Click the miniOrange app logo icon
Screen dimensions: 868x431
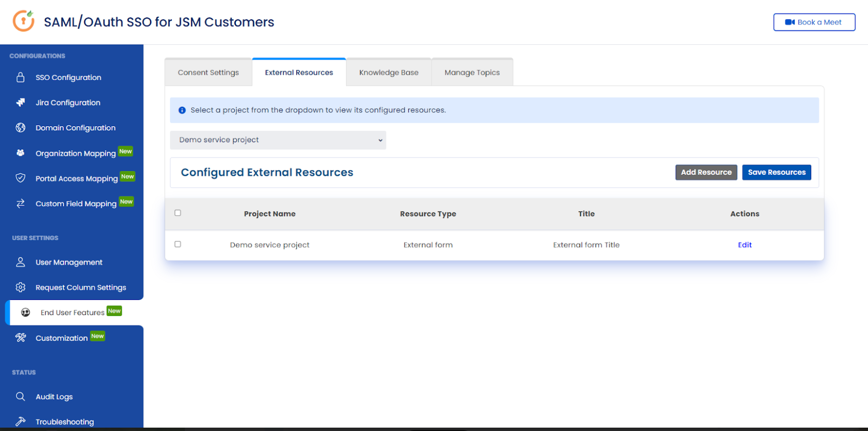[x=24, y=21]
